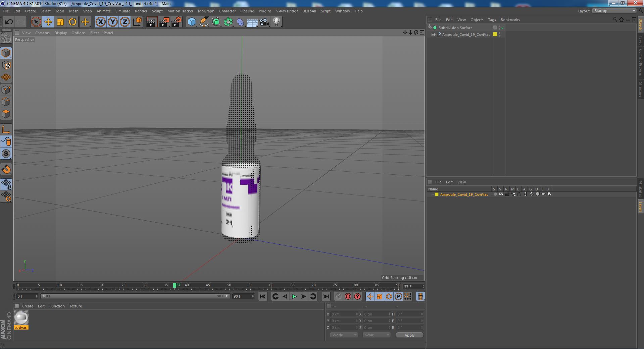Image resolution: width=644 pixels, height=349 pixels.
Task: Play the animation forward
Action: (294, 296)
